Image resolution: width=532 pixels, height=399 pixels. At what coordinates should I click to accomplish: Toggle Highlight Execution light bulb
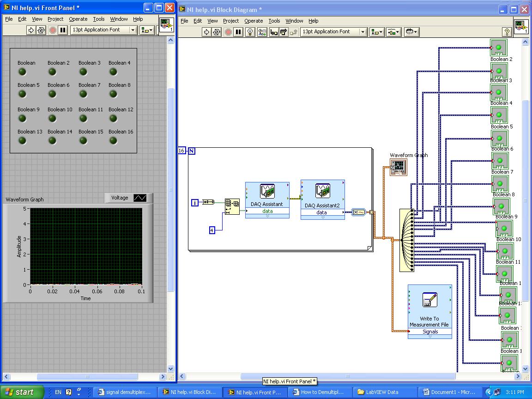pos(250,32)
